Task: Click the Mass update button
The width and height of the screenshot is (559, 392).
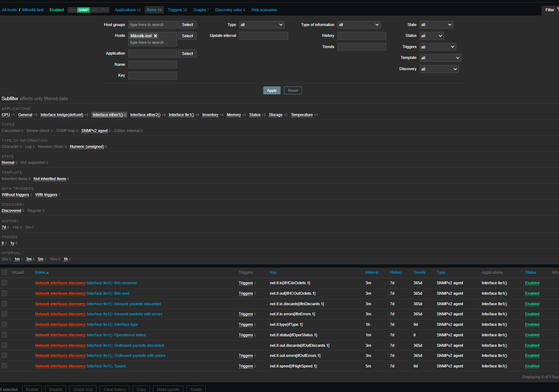Action: point(168,389)
